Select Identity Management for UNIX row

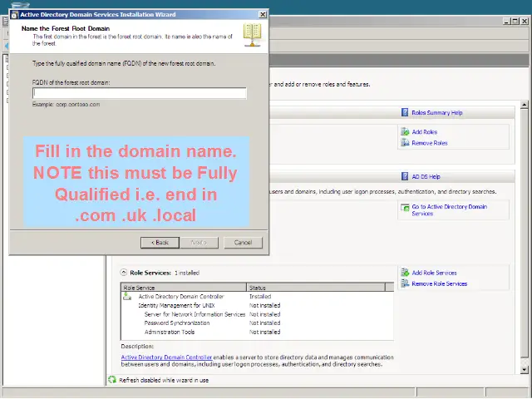tap(257, 305)
